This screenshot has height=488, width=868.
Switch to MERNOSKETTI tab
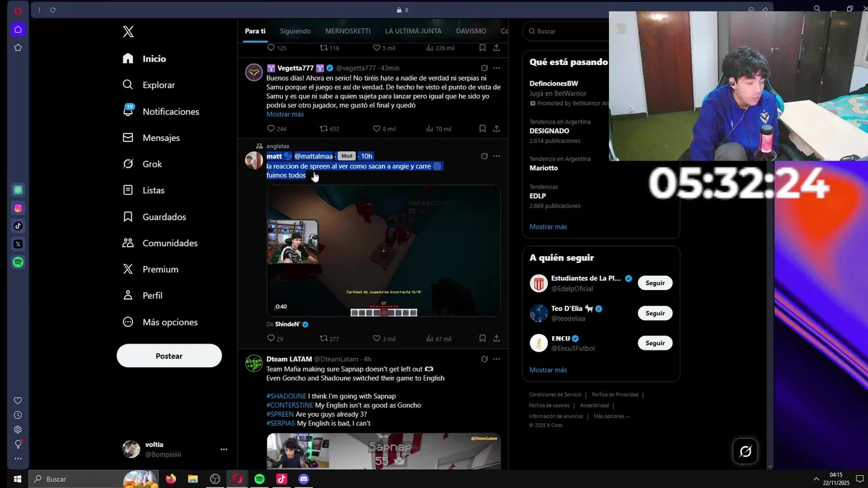pyautogui.click(x=348, y=31)
